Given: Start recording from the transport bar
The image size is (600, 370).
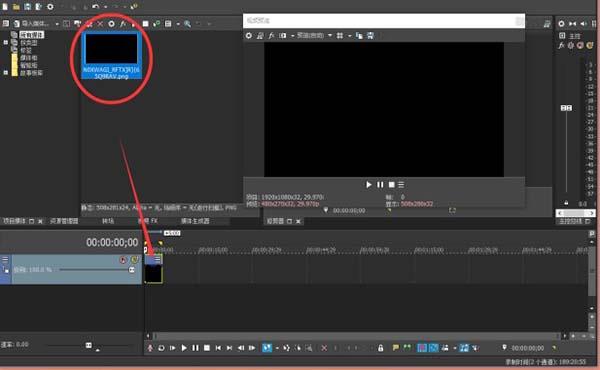Looking at the screenshot, I should click(x=150, y=348).
